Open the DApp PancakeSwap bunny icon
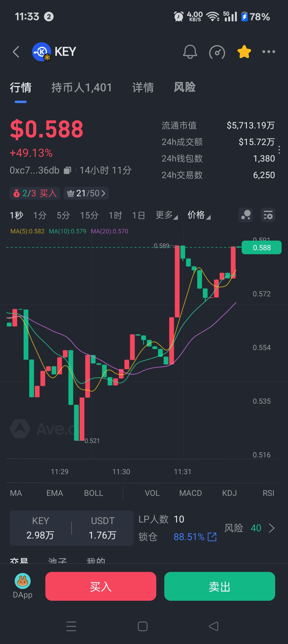This screenshot has width=288, height=644. (23, 581)
